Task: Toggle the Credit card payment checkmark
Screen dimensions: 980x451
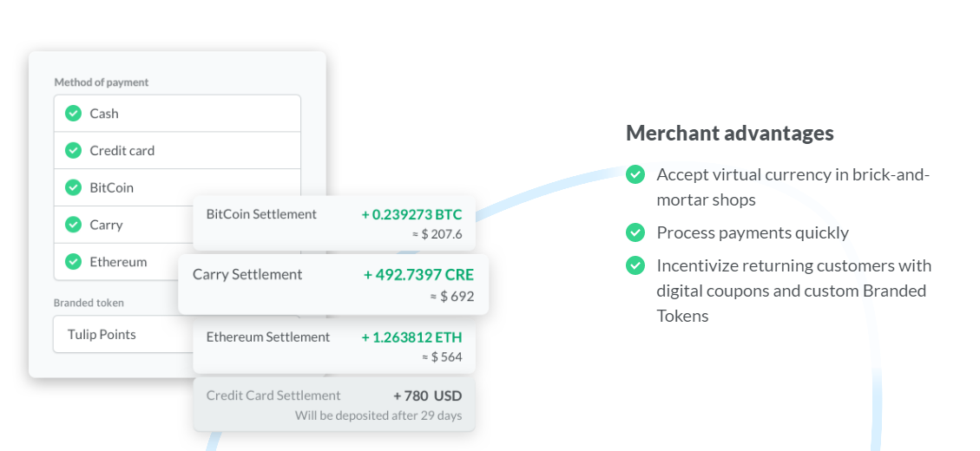Action: click(x=73, y=151)
